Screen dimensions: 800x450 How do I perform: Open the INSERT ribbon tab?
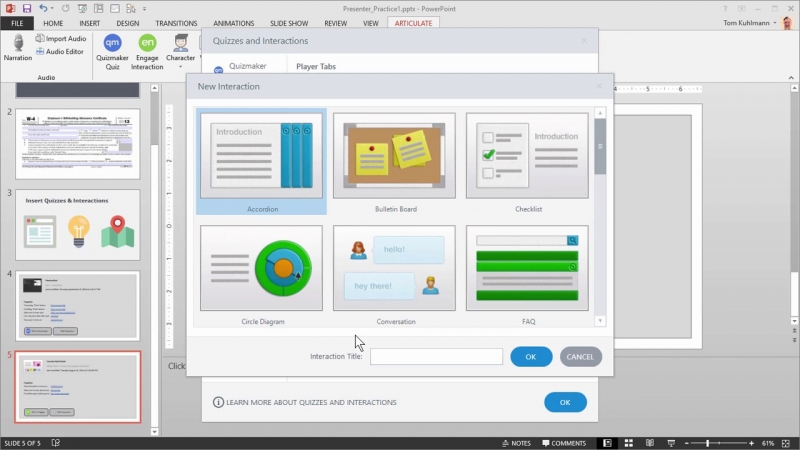[89, 23]
